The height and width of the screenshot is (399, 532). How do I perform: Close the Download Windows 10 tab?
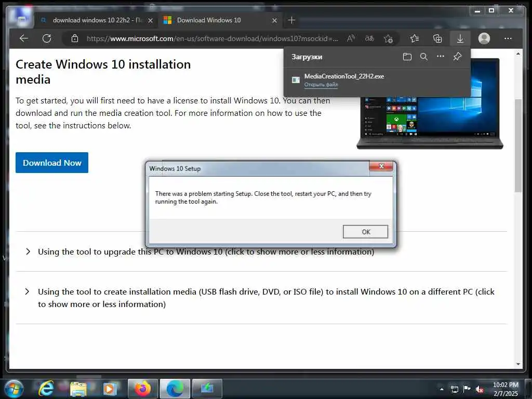[x=274, y=21]
